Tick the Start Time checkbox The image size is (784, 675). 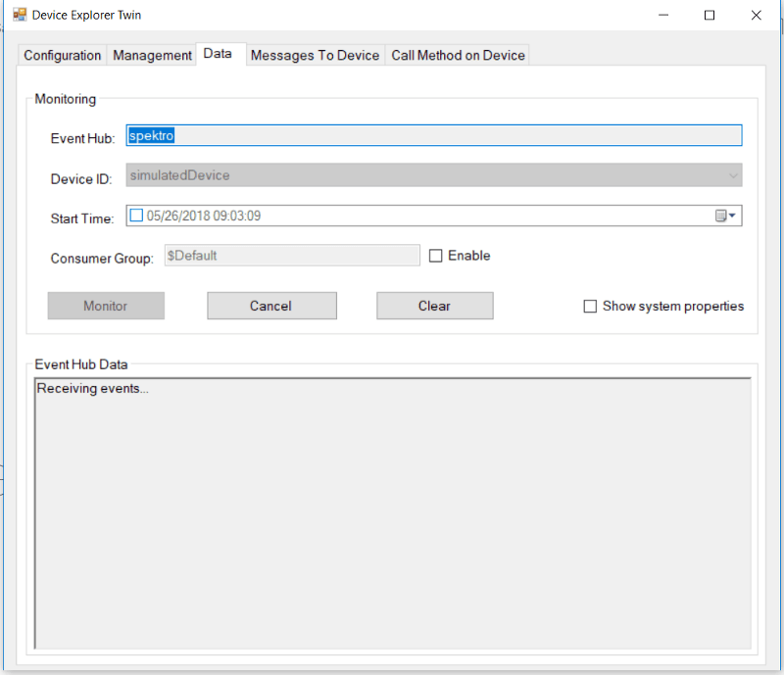point(136,216)
